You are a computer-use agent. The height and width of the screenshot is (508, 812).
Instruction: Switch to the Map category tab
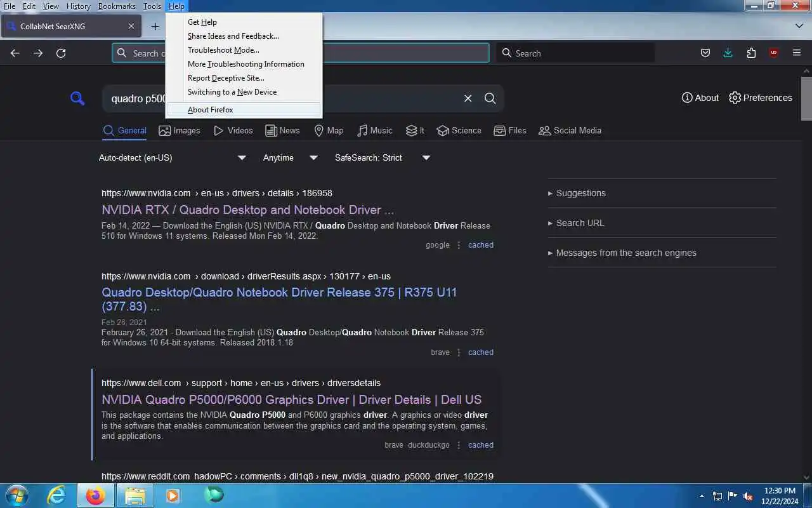coord(329,130)
